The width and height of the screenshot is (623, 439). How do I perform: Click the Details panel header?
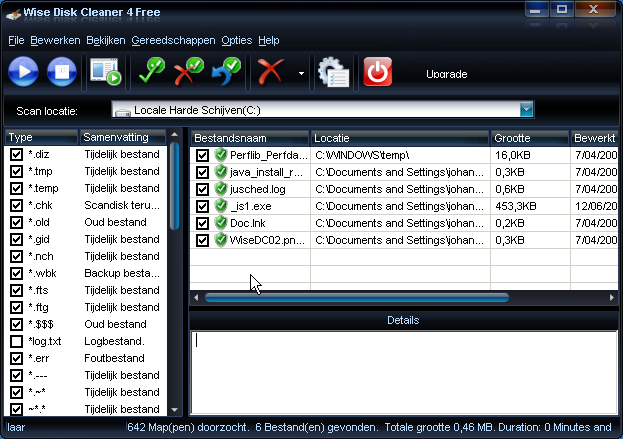(403, 320)
